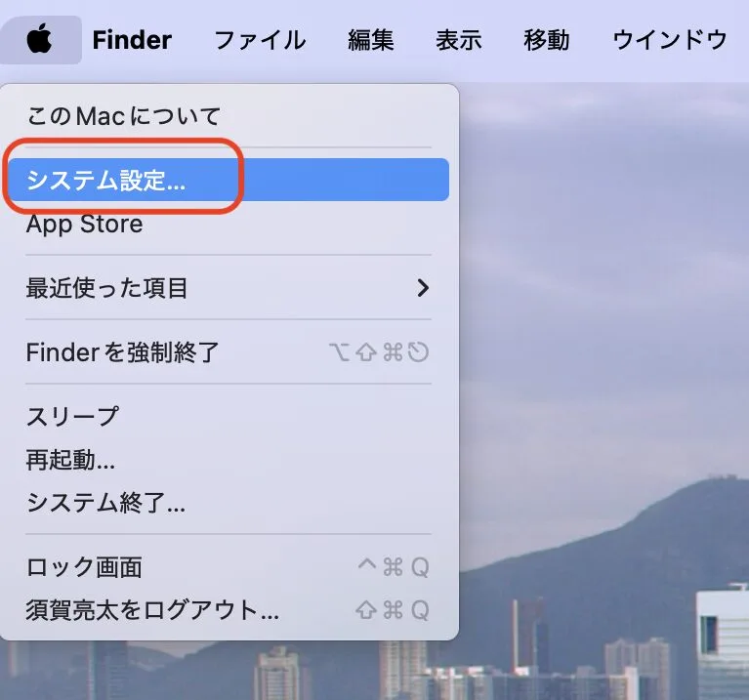
Task: Click the chevron beside 最近使った項目
Action: point(423,288)
